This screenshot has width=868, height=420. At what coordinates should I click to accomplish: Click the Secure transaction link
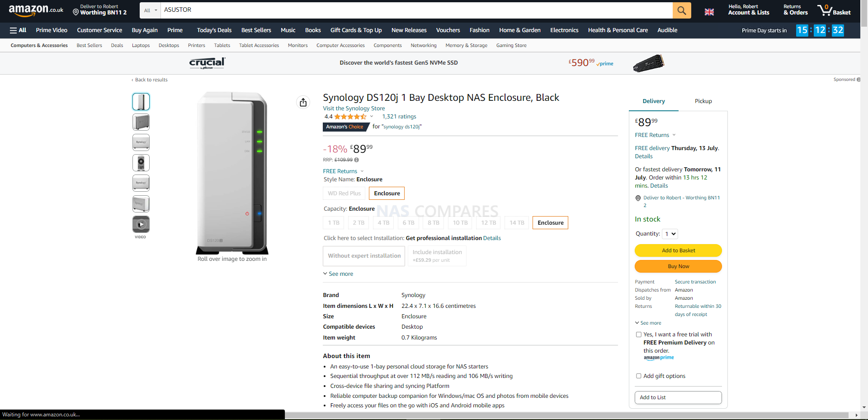pyautogui.click(x=695, y=282)
